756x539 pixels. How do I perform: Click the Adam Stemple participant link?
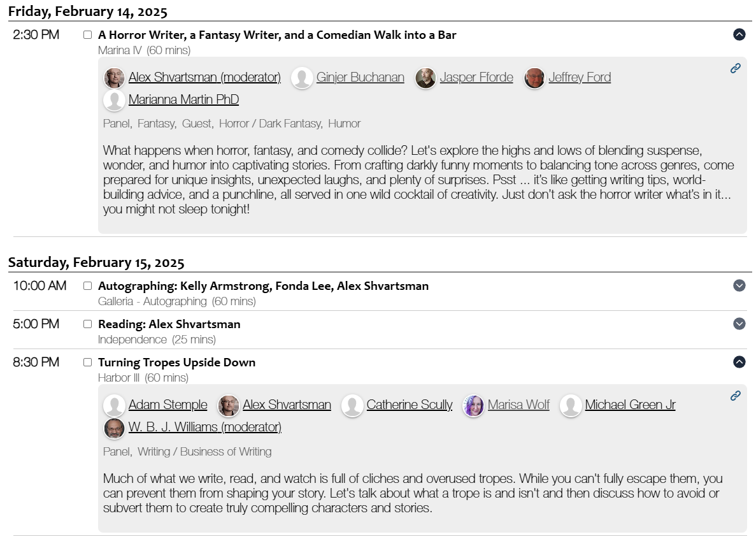coord(168,405)
